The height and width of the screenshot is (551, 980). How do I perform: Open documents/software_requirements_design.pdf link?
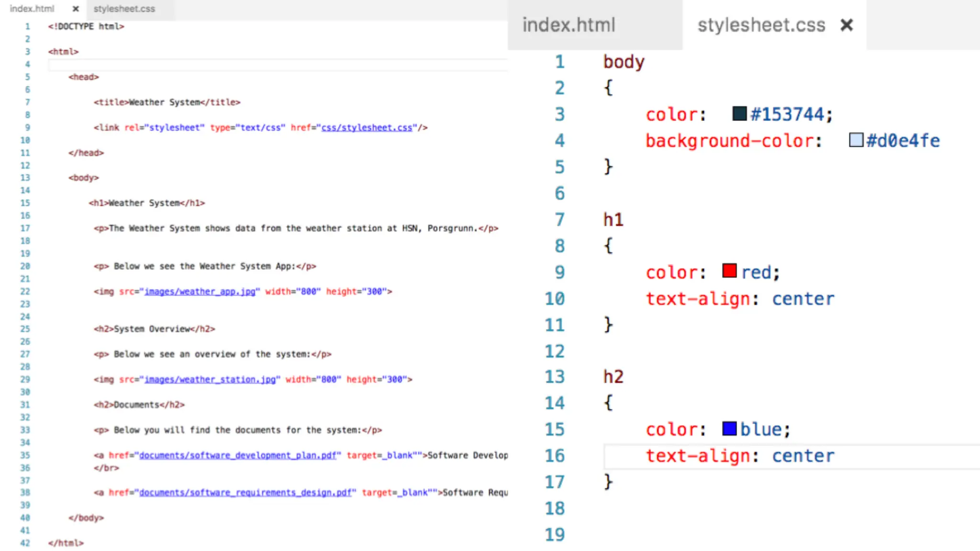point(245,493)
